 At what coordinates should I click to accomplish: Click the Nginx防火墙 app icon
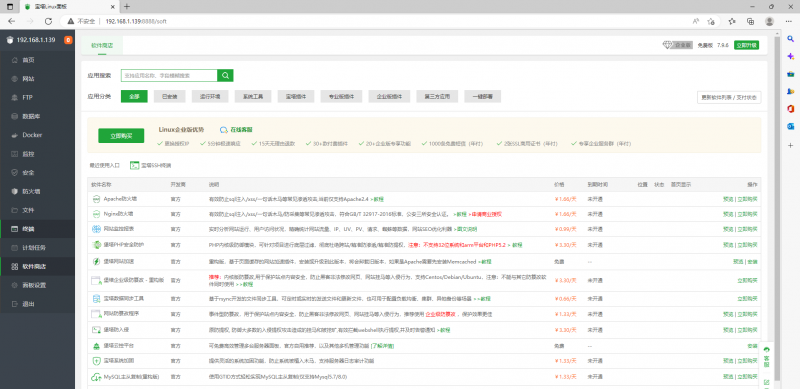click(x=96, y=214)
